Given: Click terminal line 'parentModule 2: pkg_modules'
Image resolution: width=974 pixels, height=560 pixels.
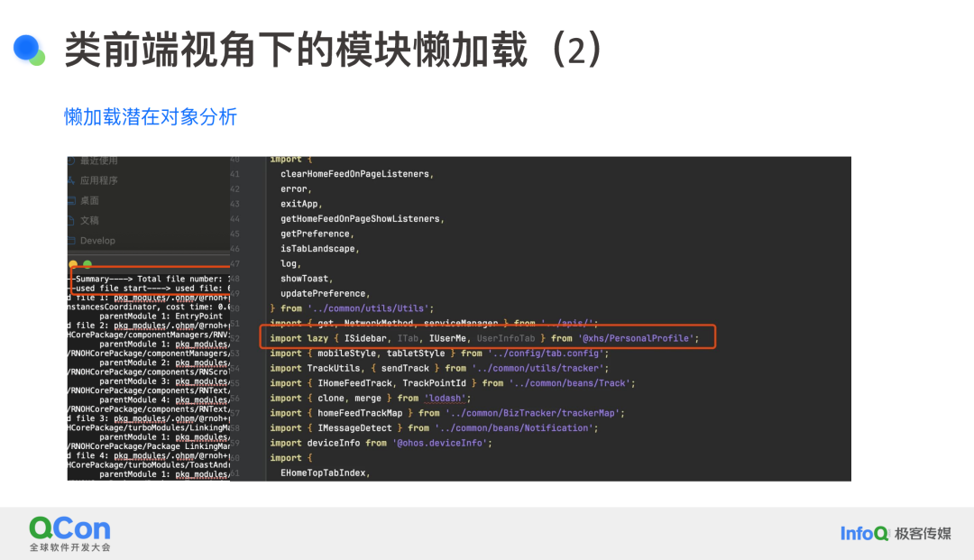Looking at the screenshot, I should pos(165,363).
